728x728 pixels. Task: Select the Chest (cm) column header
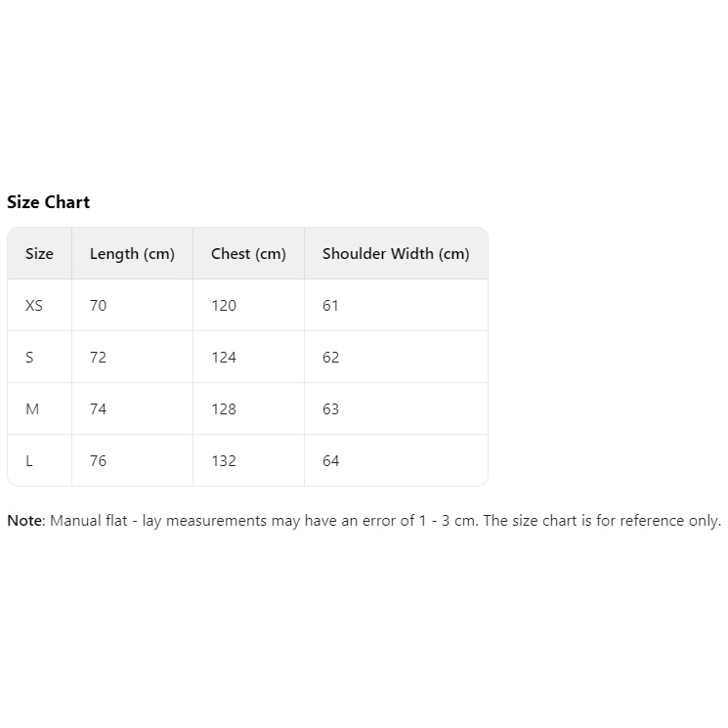tap(248, 253)
